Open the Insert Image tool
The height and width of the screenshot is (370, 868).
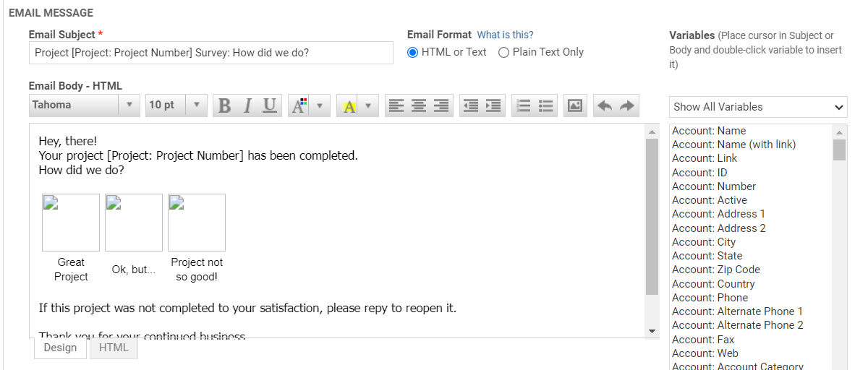point(575,106)
